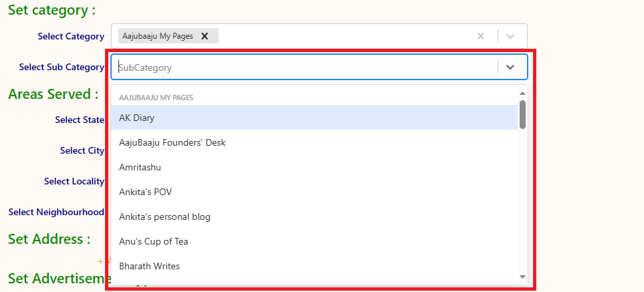Click the Select Locality label

click(74, 181)
